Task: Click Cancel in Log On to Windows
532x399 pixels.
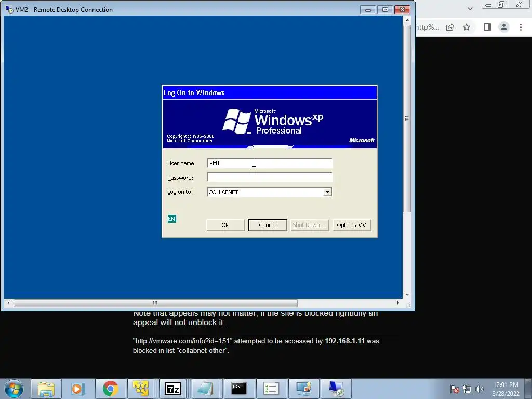Action: 268,225
